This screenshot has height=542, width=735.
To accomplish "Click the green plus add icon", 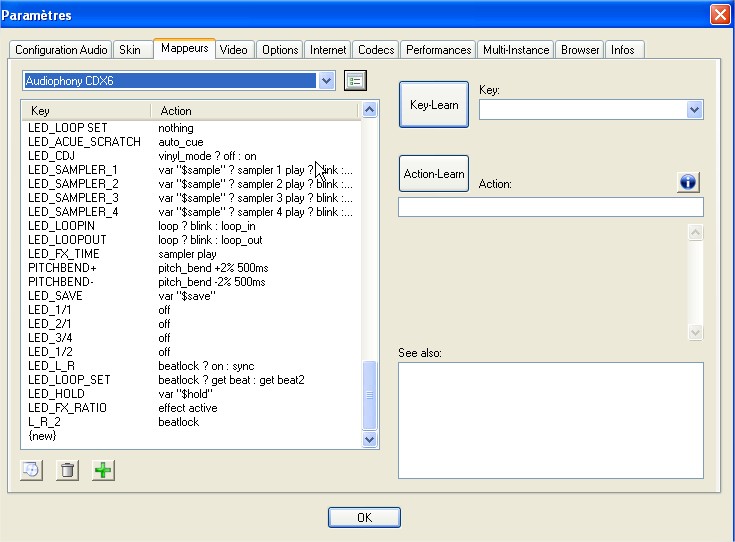I will coord(102,469).
